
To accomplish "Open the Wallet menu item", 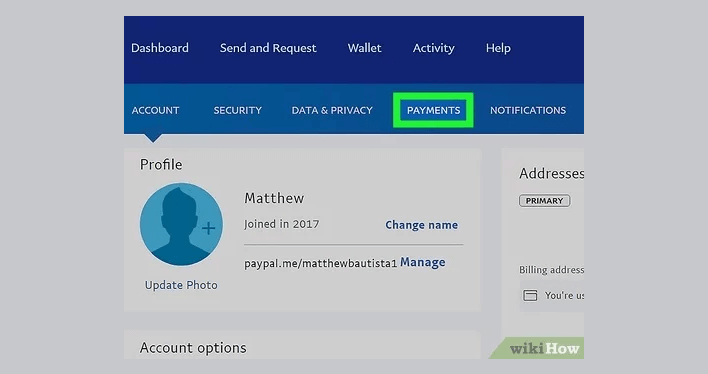I will click(364, 48).
